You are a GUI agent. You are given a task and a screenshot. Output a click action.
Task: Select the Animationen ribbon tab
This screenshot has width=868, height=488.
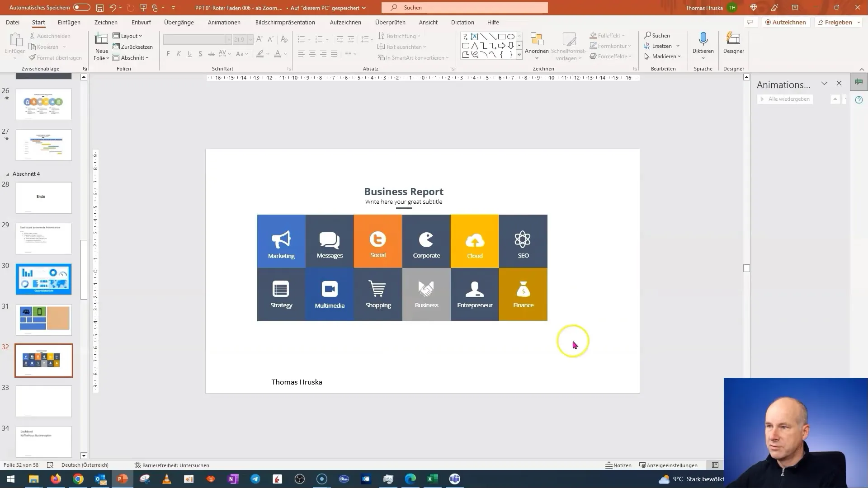coord(225,22)
